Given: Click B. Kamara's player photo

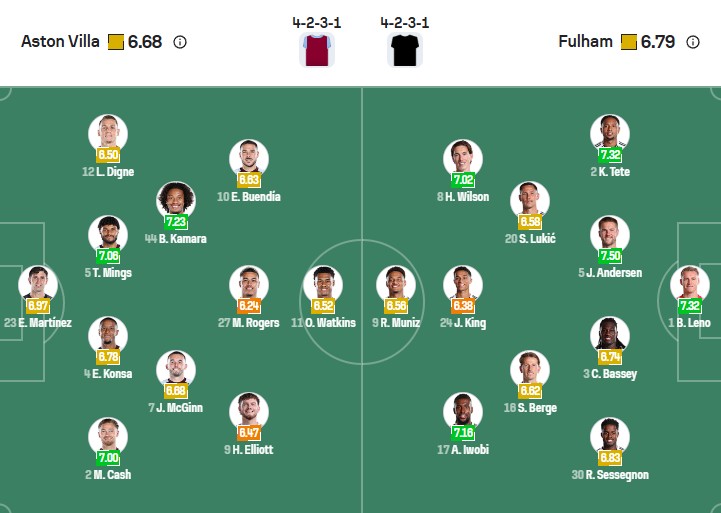Looking at the screenshot, I should tap(176, 201).
